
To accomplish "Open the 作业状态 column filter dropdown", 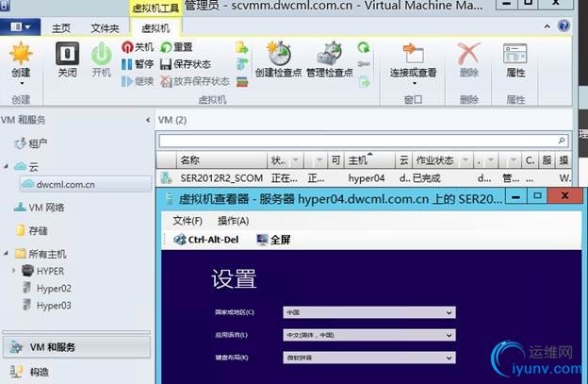I will [x=465, y=160].
